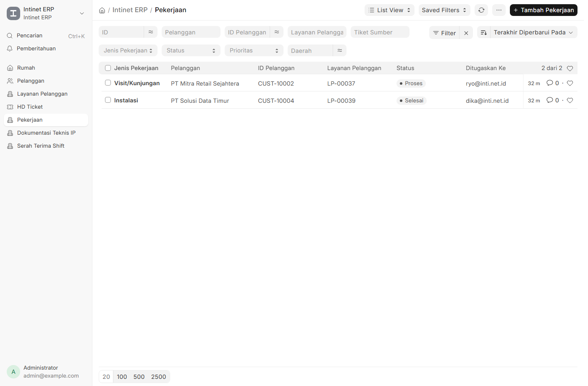588x386 pixels.
Task: Click PT Mitra Retail Sejahtera cell
Action: coord(205,83)
